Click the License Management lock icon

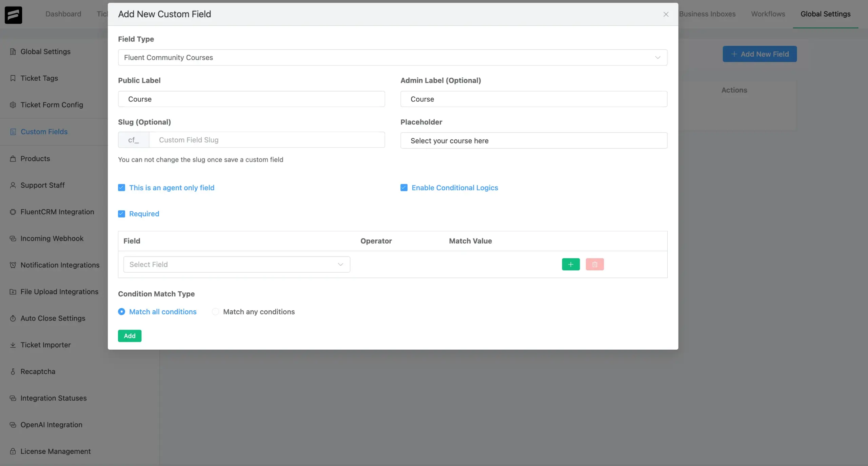pos(13,451)
